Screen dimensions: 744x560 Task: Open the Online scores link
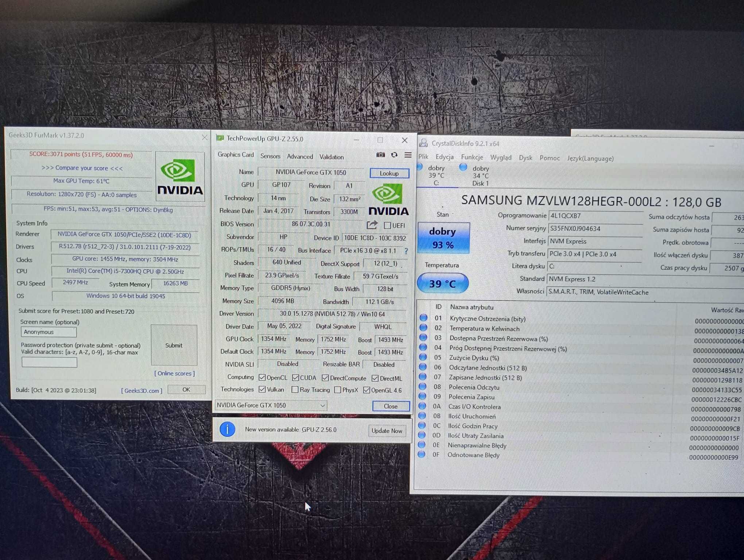pyautogui.click(x=175, y=373)
